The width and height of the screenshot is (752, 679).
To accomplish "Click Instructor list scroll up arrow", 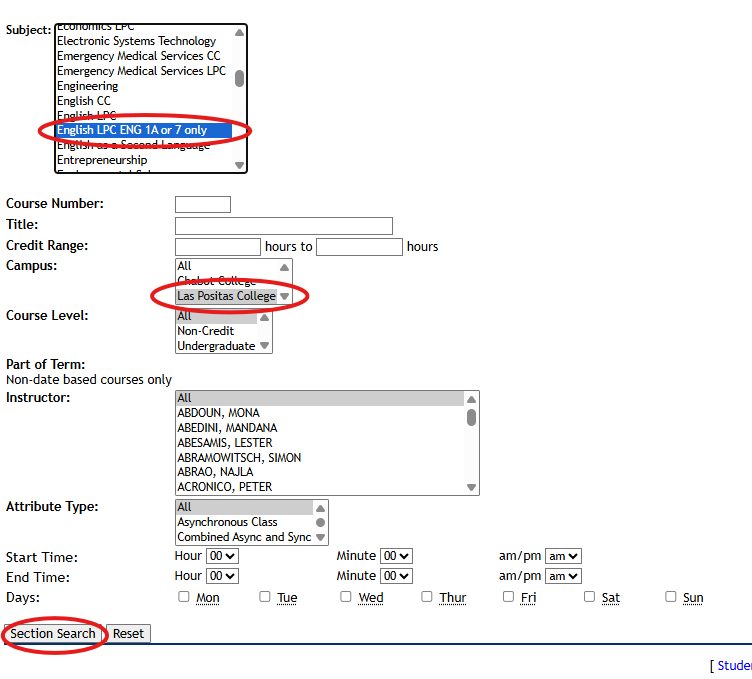I will (x=472, y=398).
